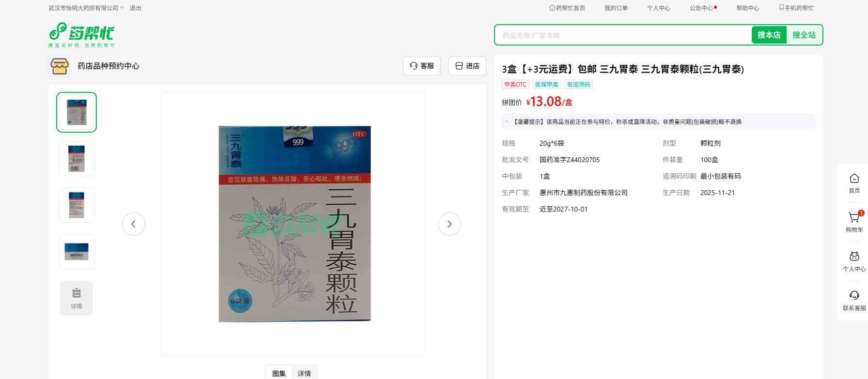Click the 药帮忙 logo

coord(81,35)
